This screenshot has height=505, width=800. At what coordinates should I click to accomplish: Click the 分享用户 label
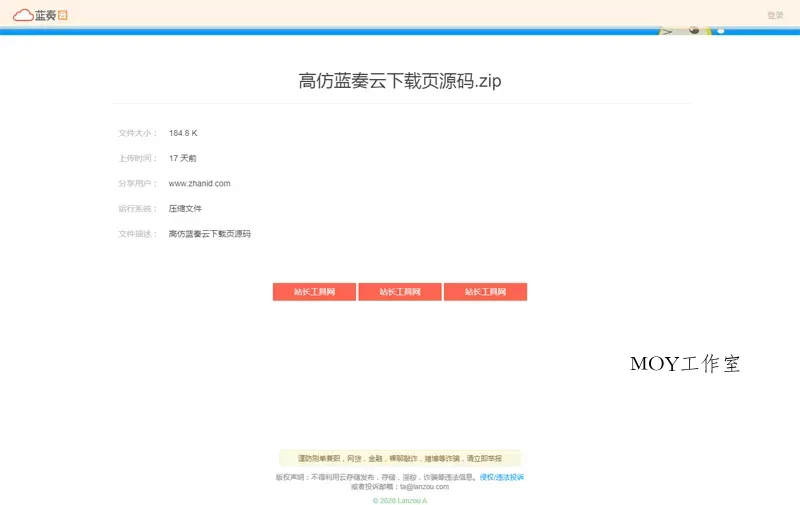138,183
